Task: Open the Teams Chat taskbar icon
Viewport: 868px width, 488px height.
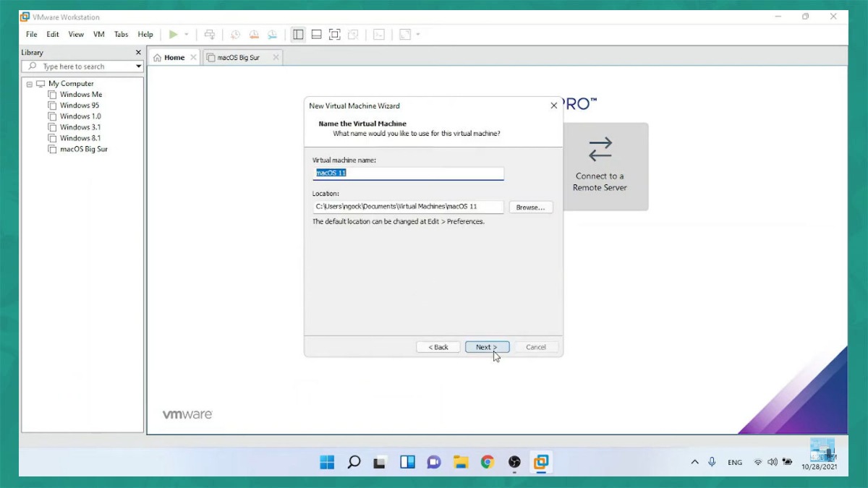Action: pyautogui.click(x=434, y=462)
